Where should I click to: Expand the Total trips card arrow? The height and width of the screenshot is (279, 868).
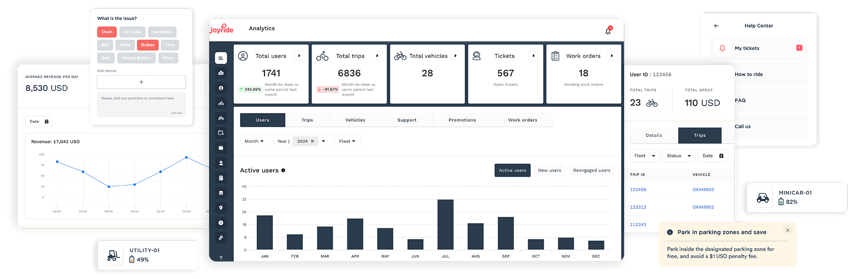(x=377, y=56)
